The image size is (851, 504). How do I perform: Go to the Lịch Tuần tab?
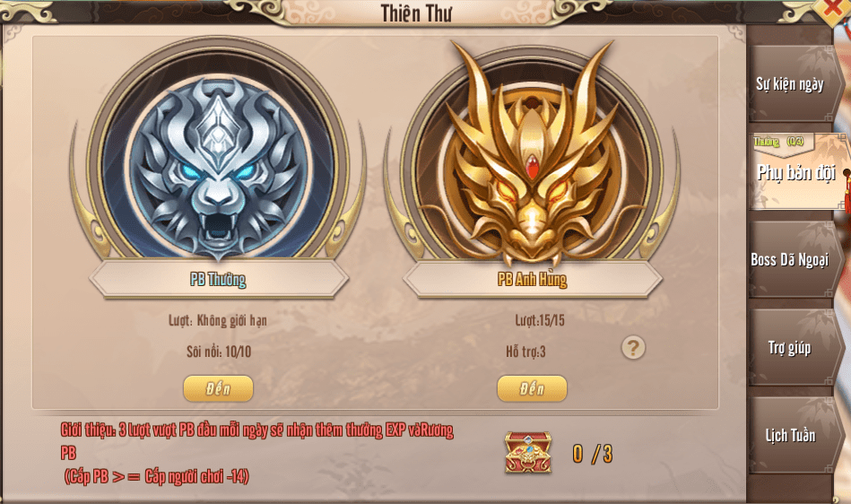click(x=790, y=435)
